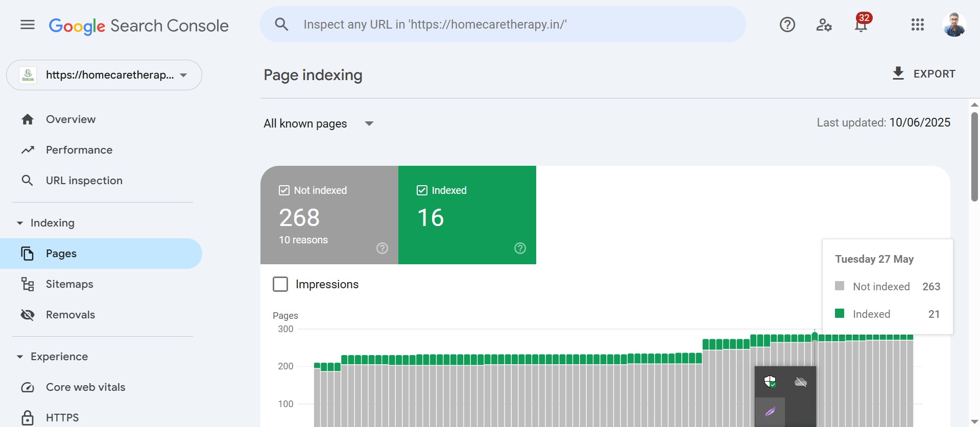The height and width of the screenshot is (427, 980).
Task: Click the Core web vitals gauge icon
Action: pos(28,387)
